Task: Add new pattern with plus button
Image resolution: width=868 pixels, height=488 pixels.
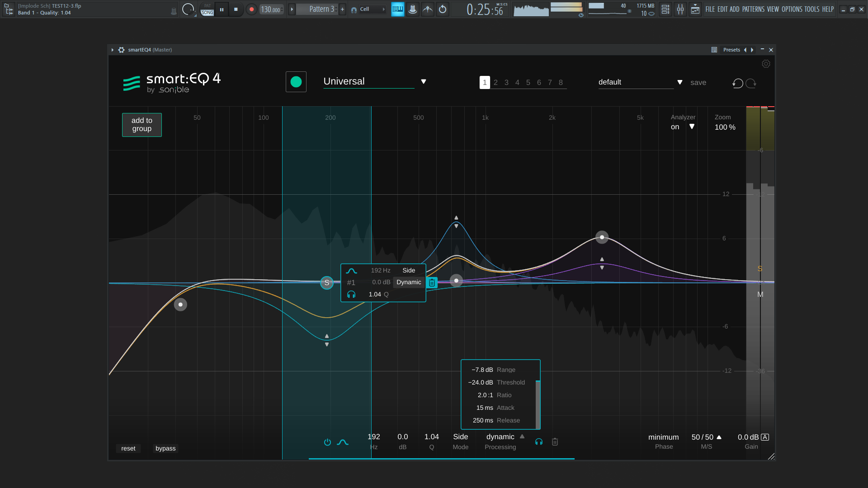Action: pyautogui.click(x=342, y=9)
